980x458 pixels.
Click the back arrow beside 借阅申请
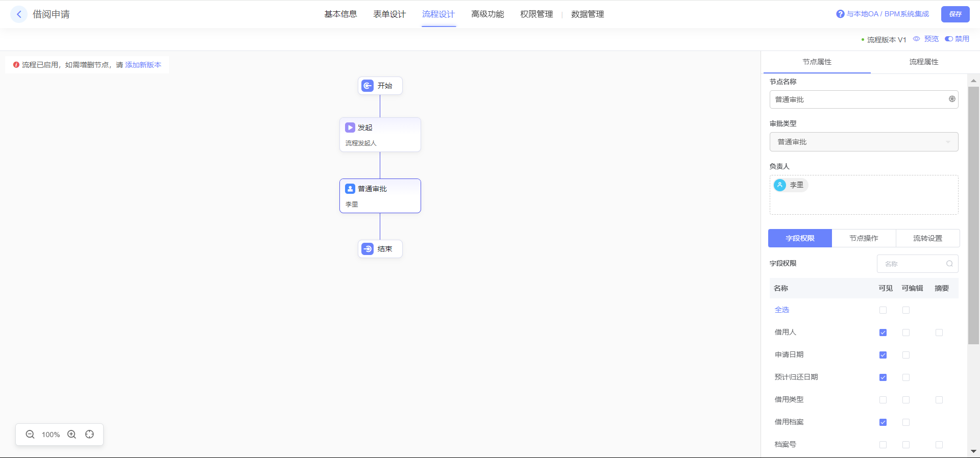(x=19, y=14)
